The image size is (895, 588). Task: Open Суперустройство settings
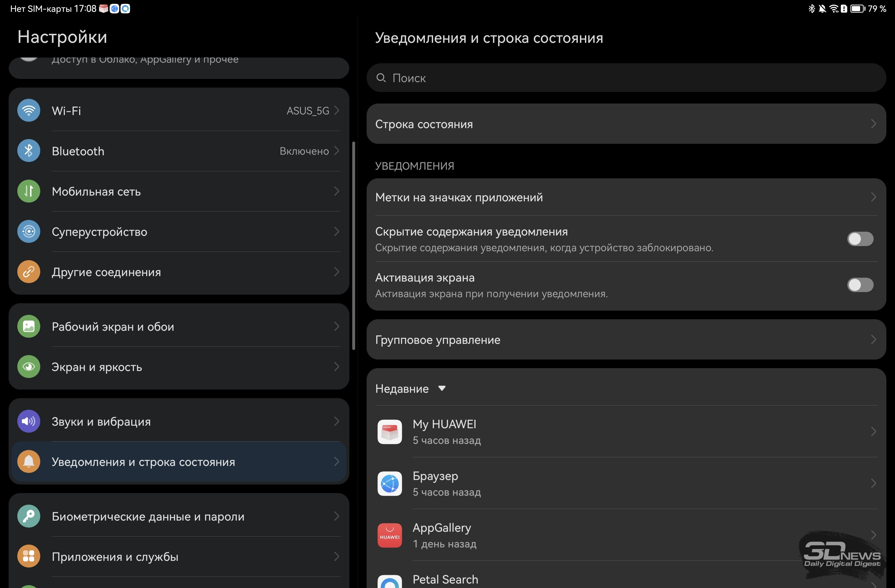(179, 231)
